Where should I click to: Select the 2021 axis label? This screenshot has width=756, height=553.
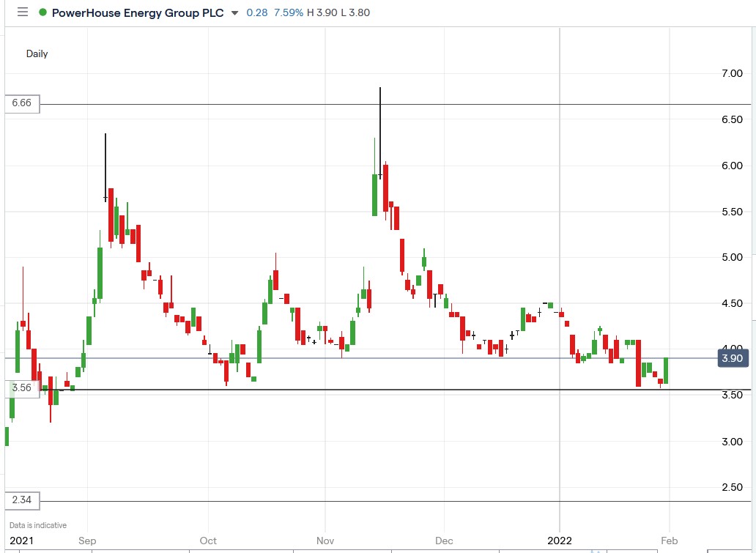pos(23,541)
